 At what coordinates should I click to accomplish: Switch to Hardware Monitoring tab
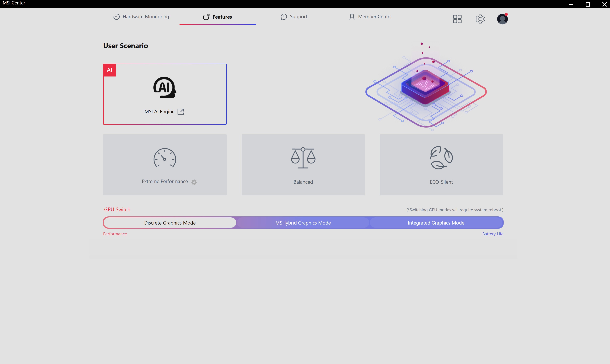141,17
